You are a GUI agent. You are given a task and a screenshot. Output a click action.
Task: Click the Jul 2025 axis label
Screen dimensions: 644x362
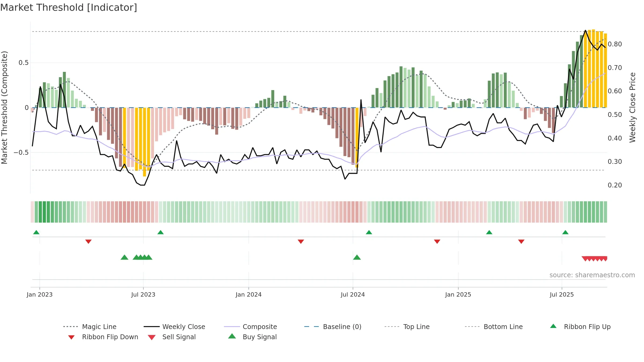(x=562, y=294)
